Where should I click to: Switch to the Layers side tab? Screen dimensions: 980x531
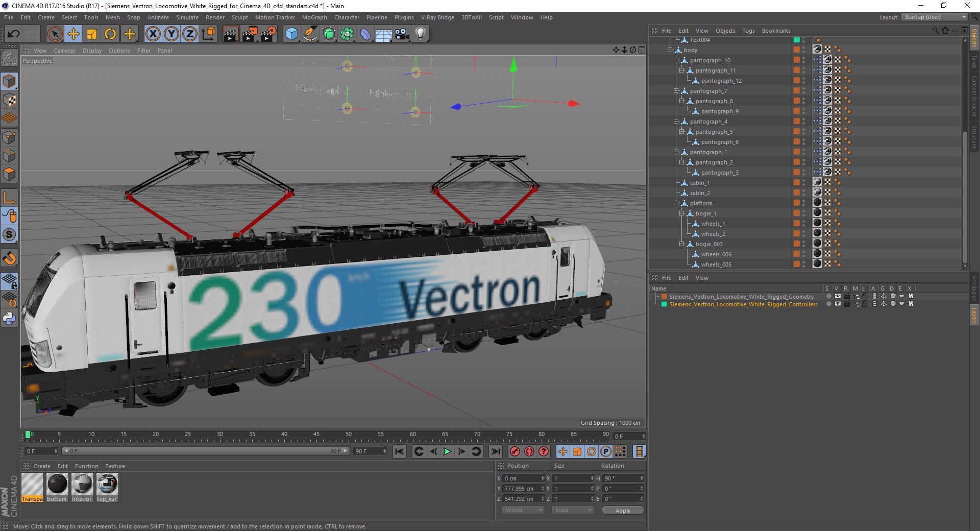click(x=974, y=315)
